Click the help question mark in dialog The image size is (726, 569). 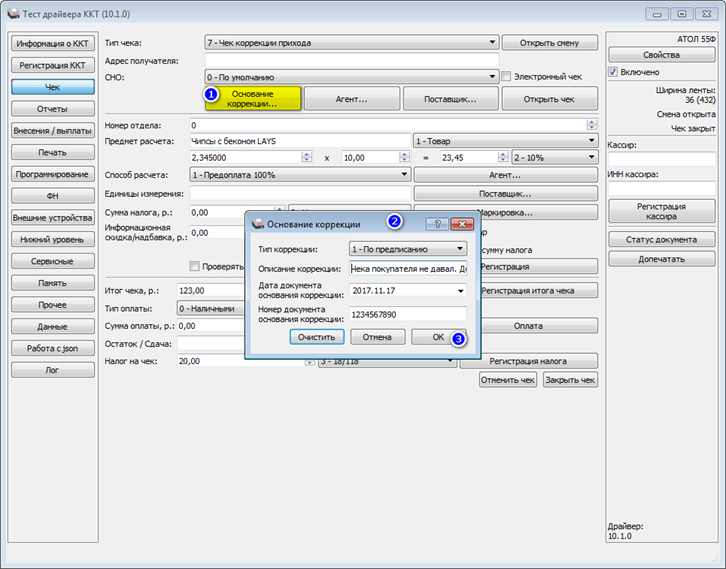point(437,224)
